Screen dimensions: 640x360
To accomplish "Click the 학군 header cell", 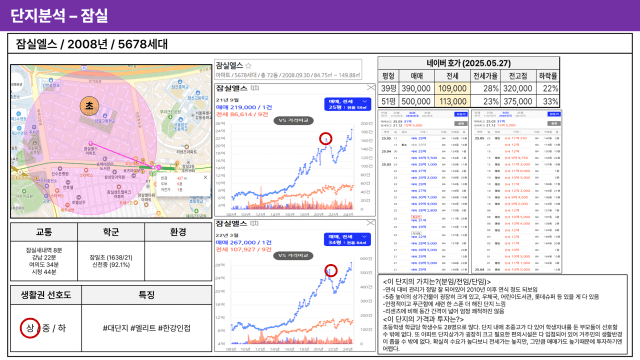I will [111, 232].
